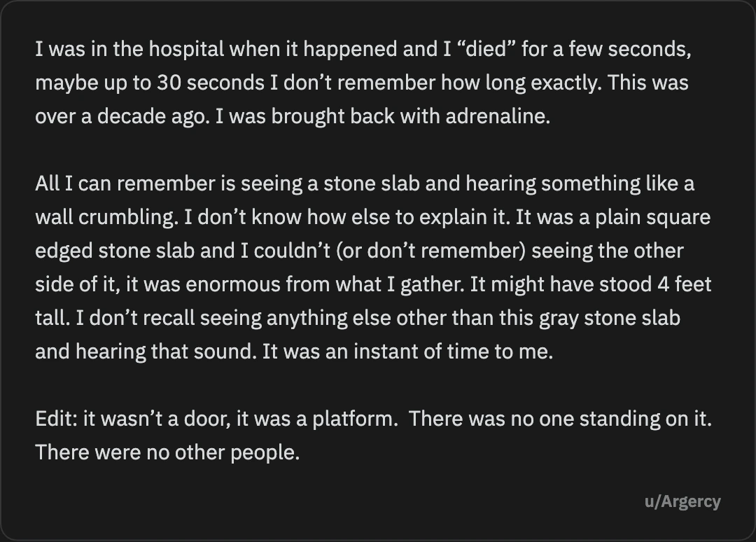Click the quoted word "died"

(x=486, y=49)
